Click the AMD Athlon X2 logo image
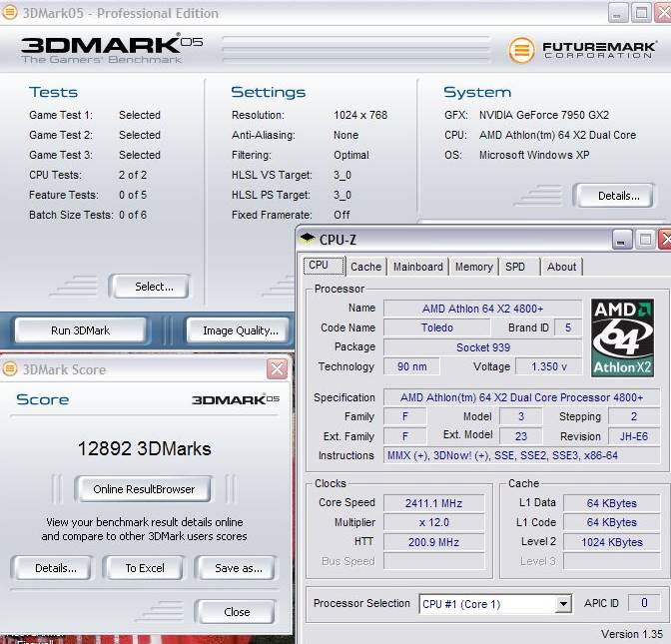 pos(623,338)
